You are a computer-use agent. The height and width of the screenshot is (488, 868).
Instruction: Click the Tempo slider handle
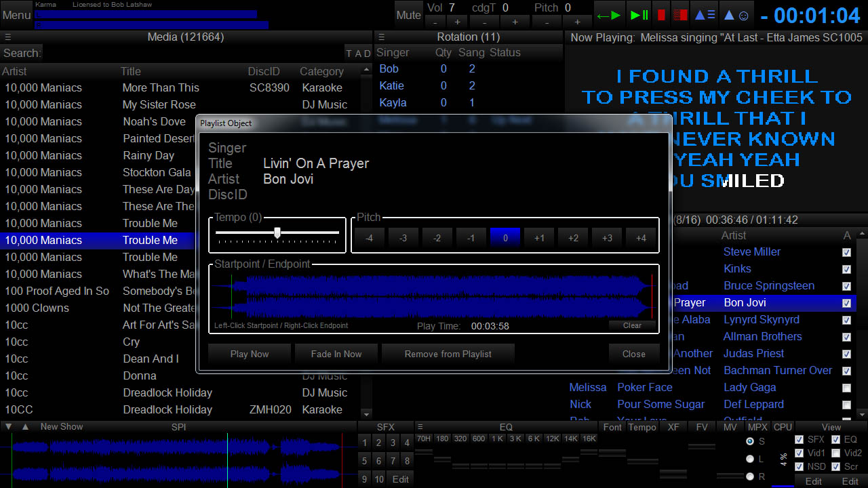[x=277, y=232]
